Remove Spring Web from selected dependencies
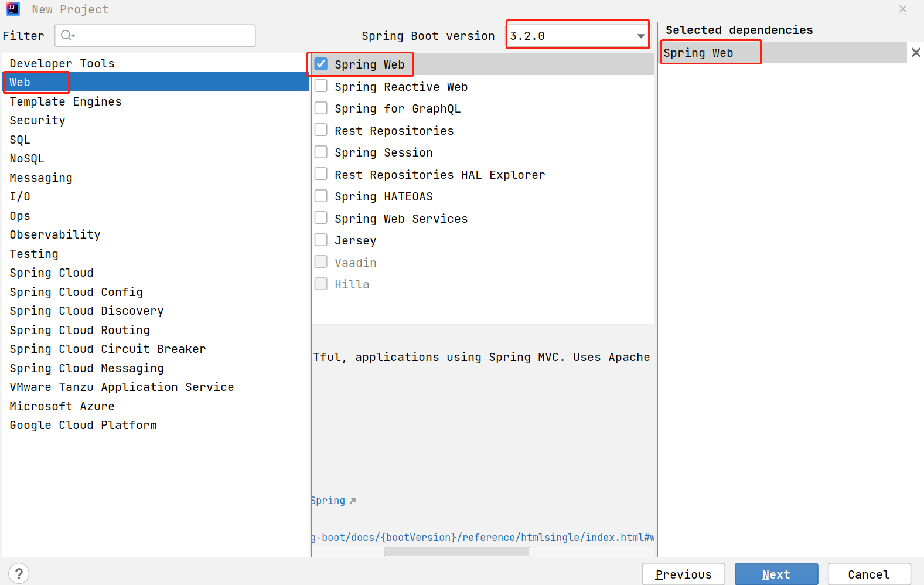This screenshot has width=924, height=585. [916, 53]
